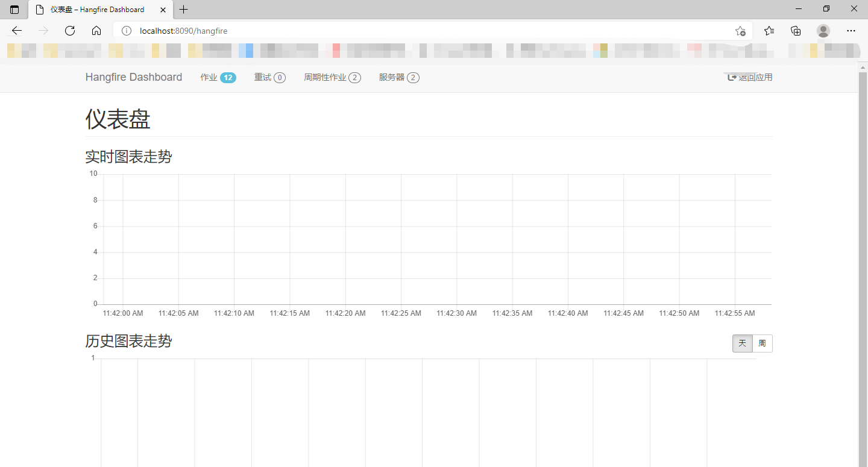The image size is (868, 467).
Task: Switch history chart to 周 view
Action: point(763,343)
